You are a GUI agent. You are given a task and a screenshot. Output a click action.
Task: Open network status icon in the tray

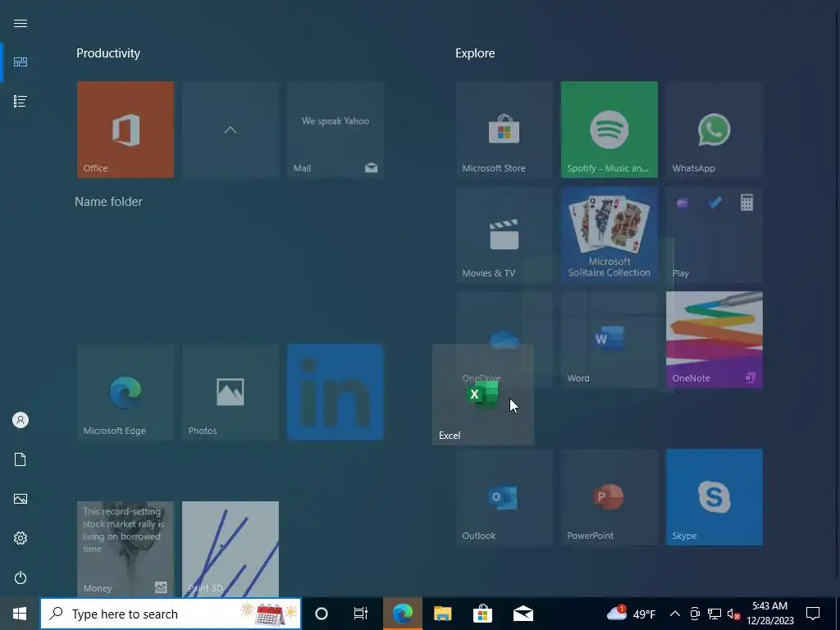click(714, 614)
